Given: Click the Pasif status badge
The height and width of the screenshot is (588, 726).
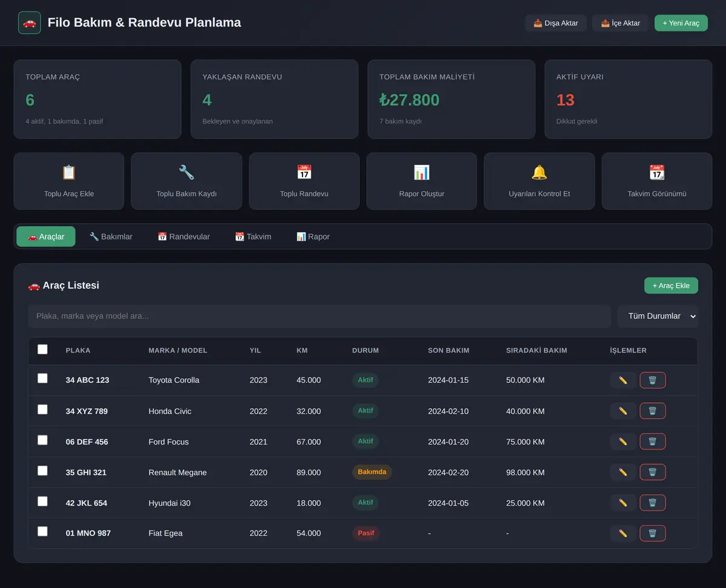Looking at the screenshot, I should point(366,533).
